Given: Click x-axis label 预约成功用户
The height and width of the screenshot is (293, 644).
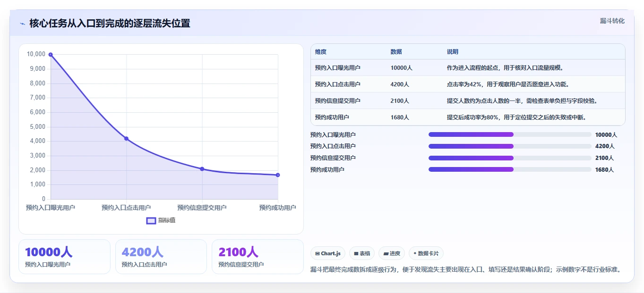Looking at the screenshot, I should [278, 208].
